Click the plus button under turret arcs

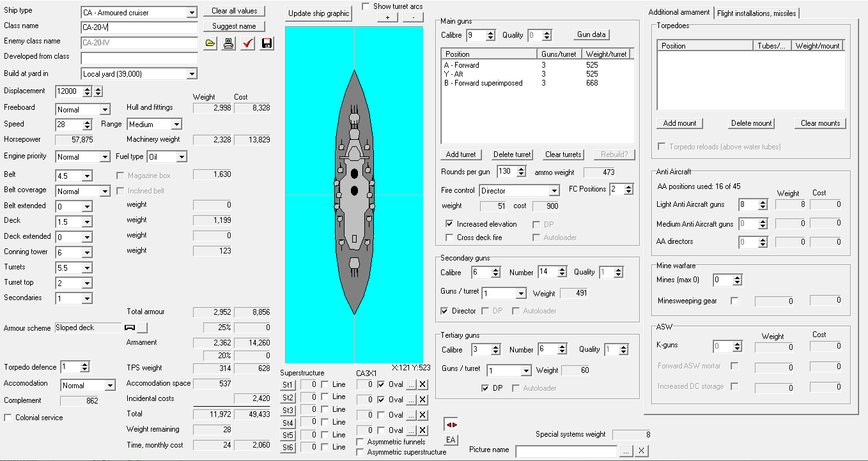387,17
